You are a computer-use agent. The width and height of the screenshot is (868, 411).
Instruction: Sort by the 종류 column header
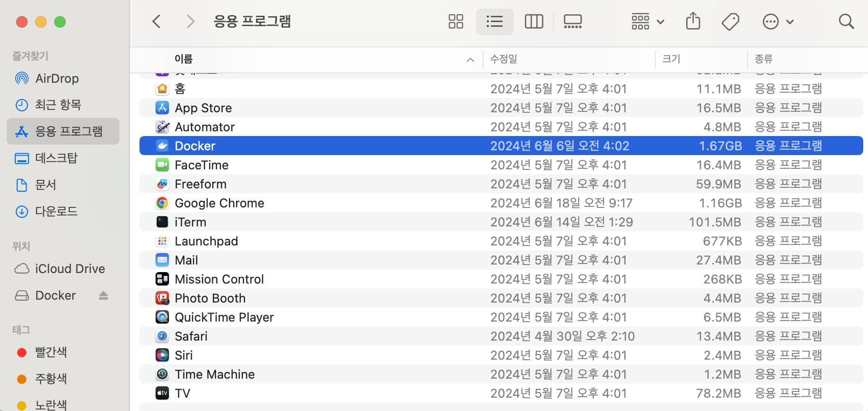[764, 59]
